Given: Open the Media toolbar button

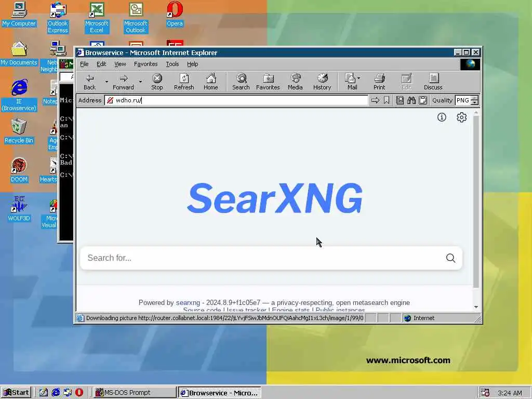Looking at the screenshot, I should [x=295, y=82].
